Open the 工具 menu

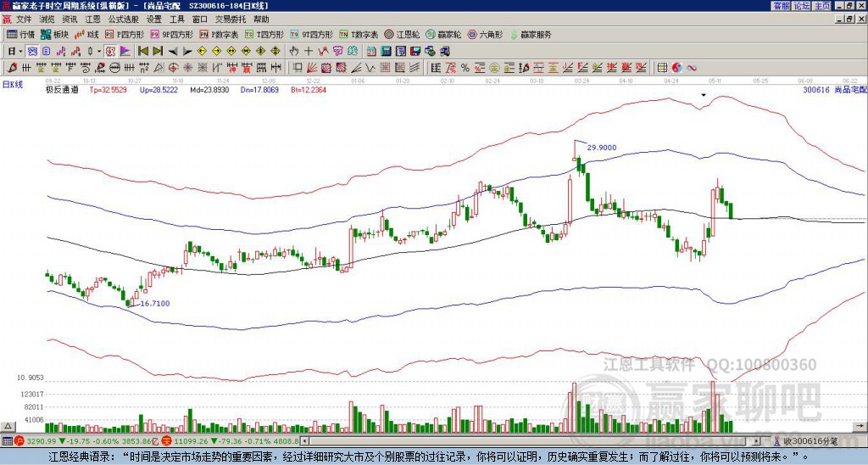point(176,20)
